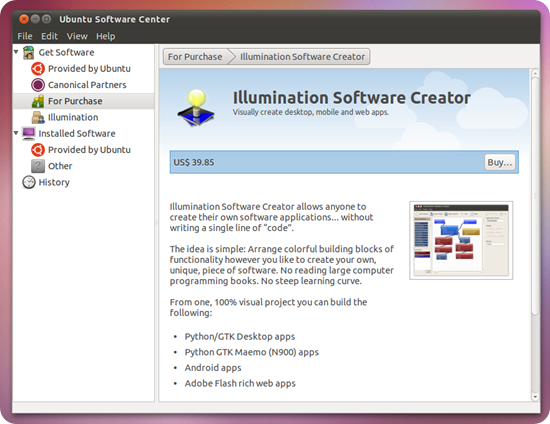Select For Purchase label in sidebar
Screen dimensions: 550x424
tap(75, 101)
